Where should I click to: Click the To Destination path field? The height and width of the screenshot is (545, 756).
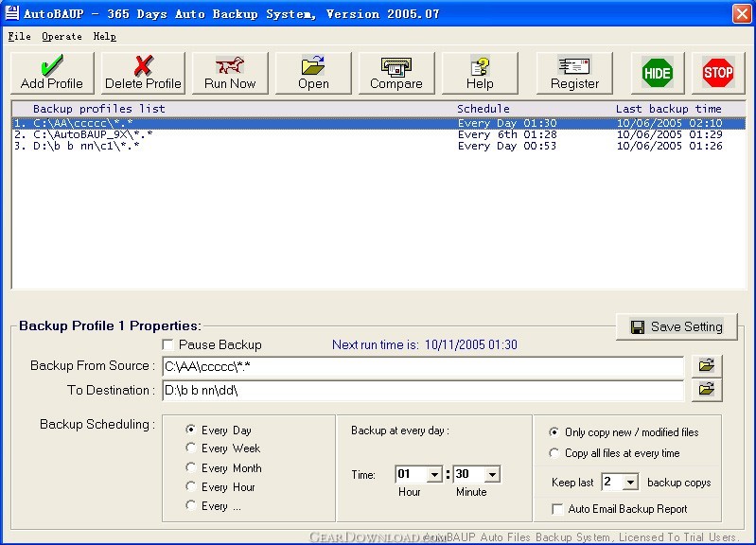[423, 390]
